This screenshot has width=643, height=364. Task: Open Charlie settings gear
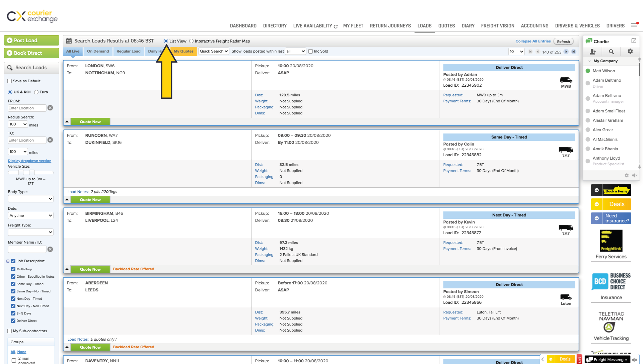[630, 52]
